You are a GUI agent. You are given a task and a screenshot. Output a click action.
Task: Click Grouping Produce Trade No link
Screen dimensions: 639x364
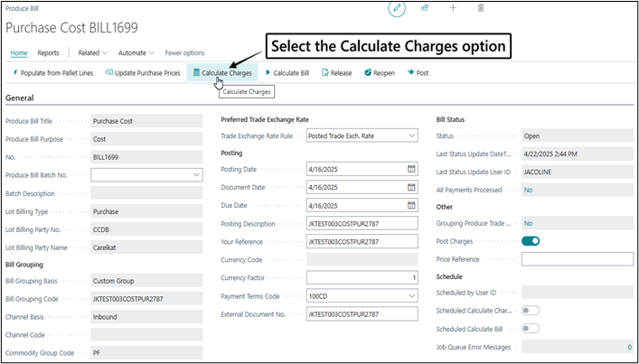(528, 223)
